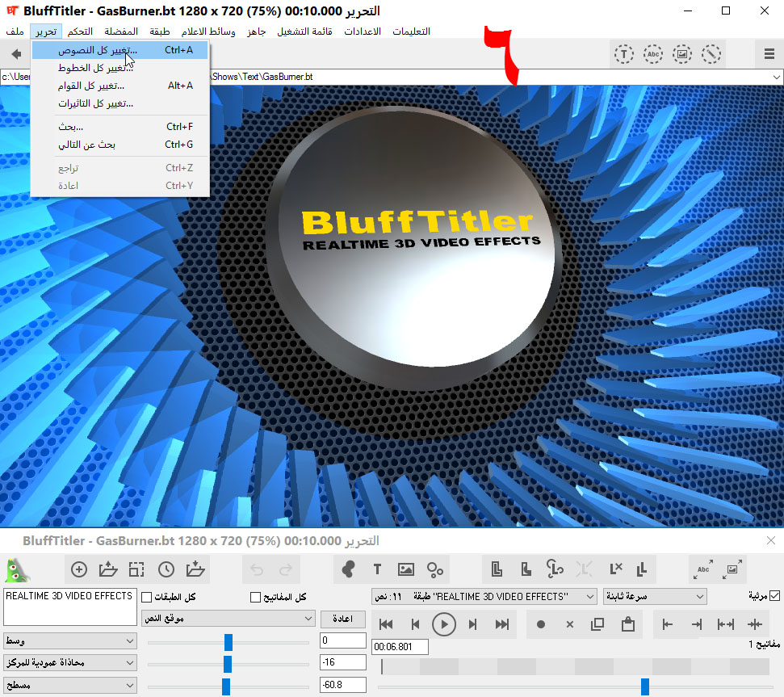Viewport: 784px width, 697px height.
Task: Jump to the end of the show
Action: point(502,624)
